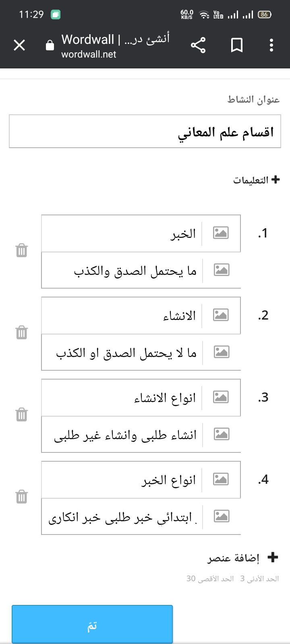Add image to انواع الخبر keyword
Viewport: 290px width, 644px height.
coord(221,479)
